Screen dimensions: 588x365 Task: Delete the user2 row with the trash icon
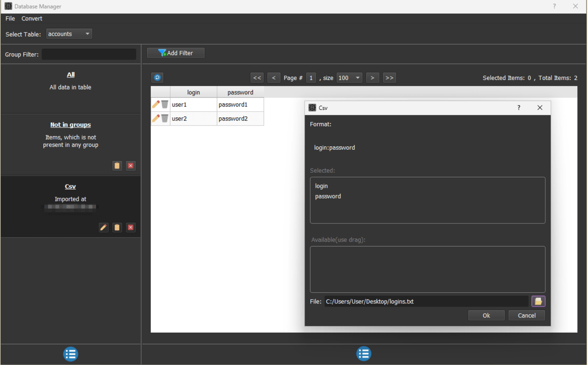(x=165, y=119)
